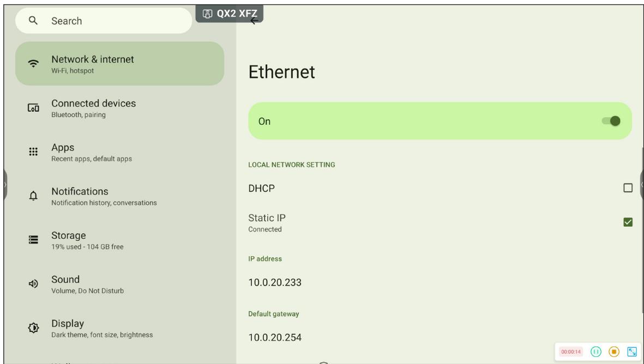Check the DHCP checkbox
Screen dimensions: 644x364
pos(628,188)
